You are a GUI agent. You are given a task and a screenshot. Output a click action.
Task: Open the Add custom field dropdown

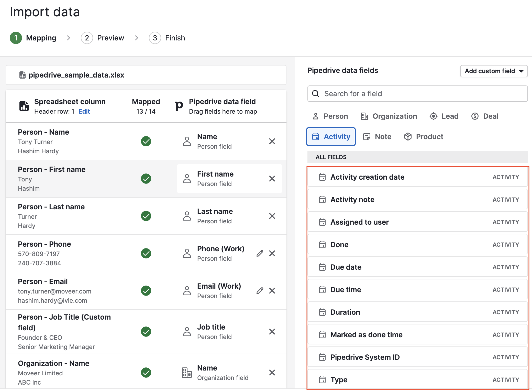pos(494,71)
